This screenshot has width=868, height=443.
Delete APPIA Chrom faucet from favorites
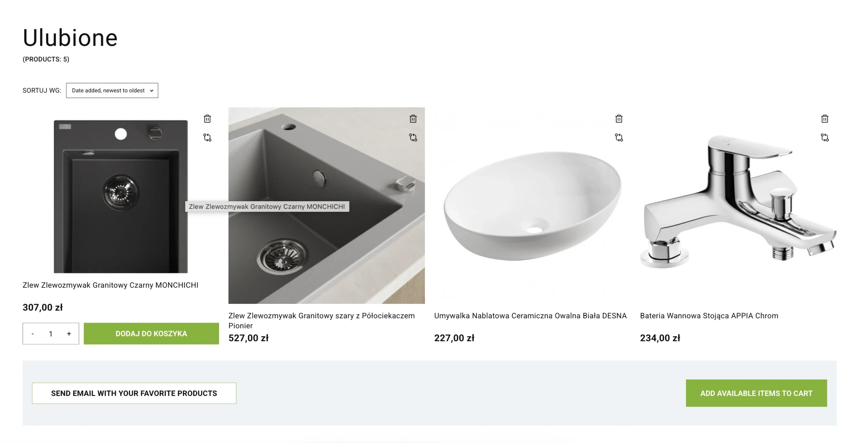(825, 119)
